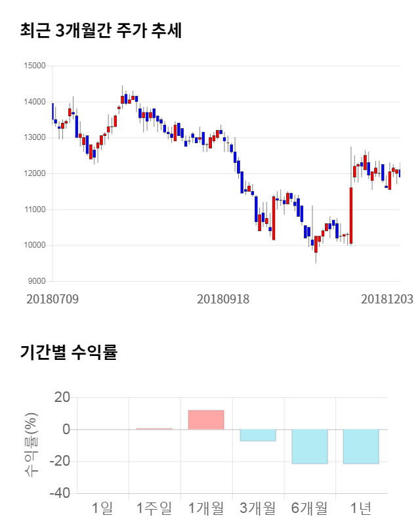This screenshot has width=420, height=532.
Task: Click the '3개월' x-axis label
Action: coord(258,508)
